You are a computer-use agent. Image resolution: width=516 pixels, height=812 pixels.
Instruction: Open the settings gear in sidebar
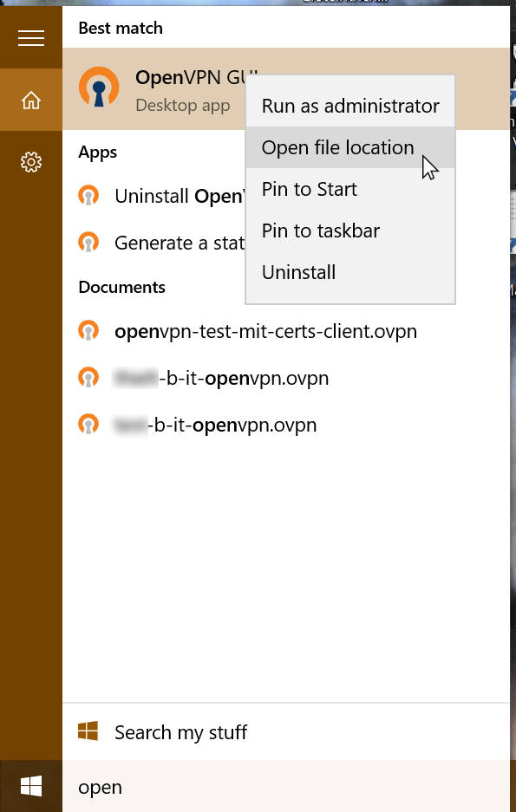[x=31, y=162]
